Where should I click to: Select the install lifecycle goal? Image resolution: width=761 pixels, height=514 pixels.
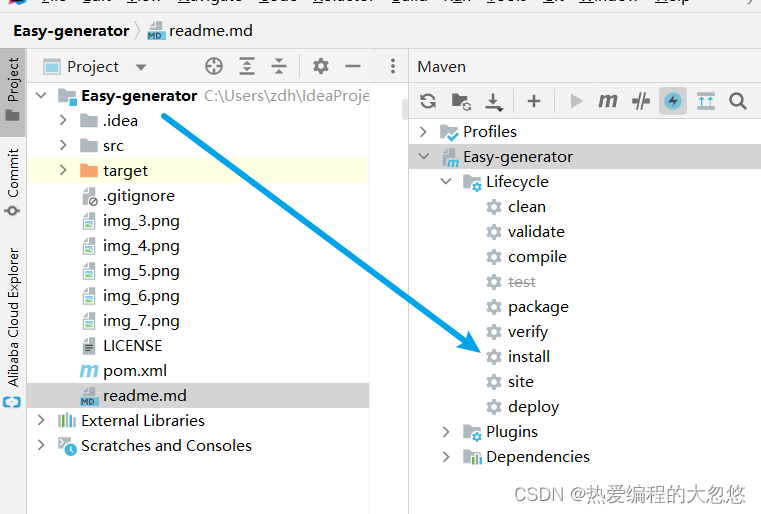pyautogui.click(x=529, y=357)
